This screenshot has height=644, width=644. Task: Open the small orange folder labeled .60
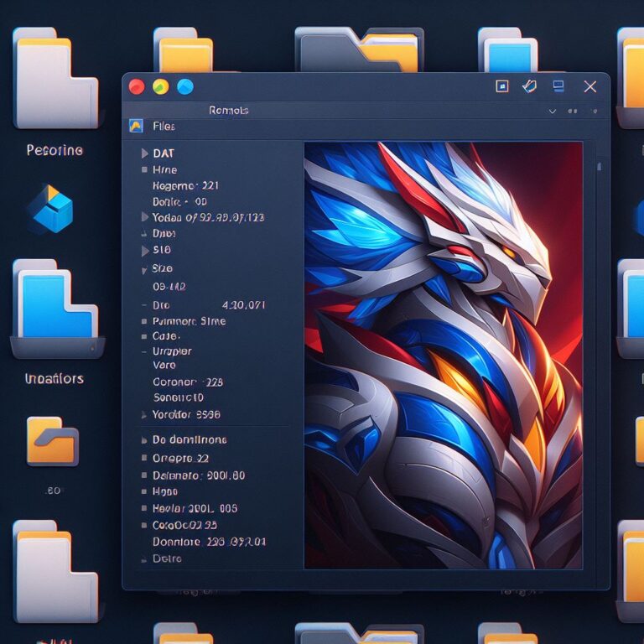click(x=52, y=441)
